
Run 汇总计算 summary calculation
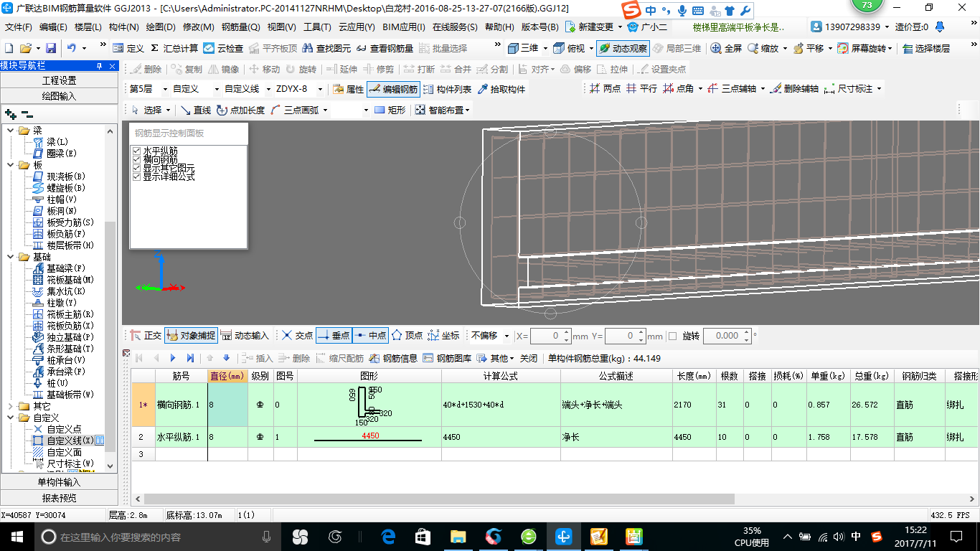[x=174, y=48]
